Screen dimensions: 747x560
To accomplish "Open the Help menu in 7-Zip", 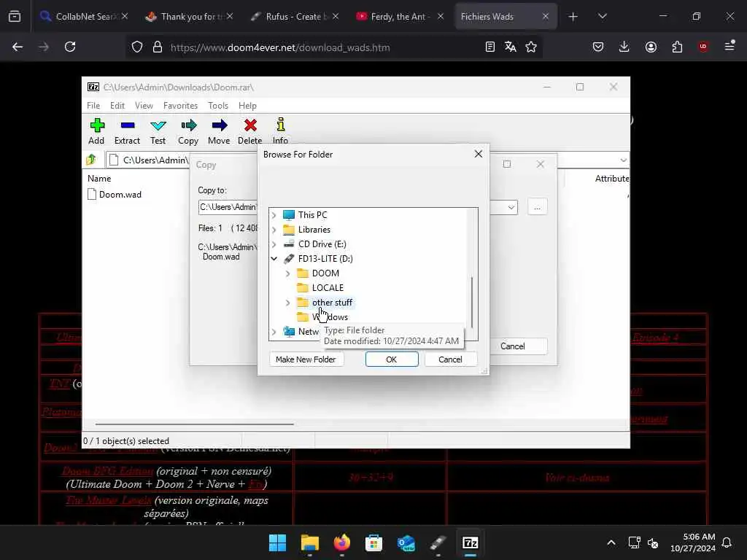I will click(x=247, y=105).
